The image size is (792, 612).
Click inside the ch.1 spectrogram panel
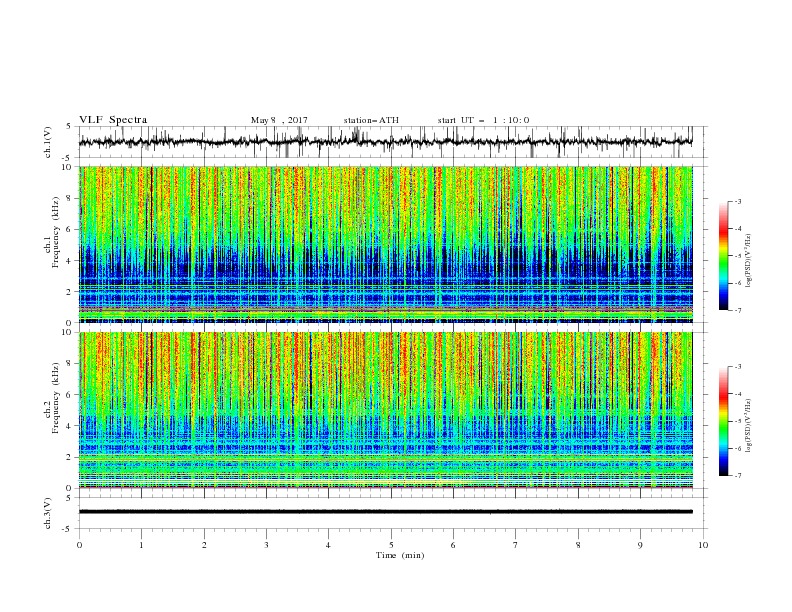[x=385, y=244]
